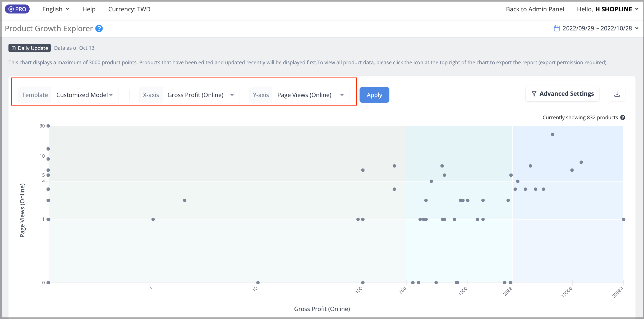Click the Daily Update badge
This screenshot has width=644, height=319.
(30, 48)
